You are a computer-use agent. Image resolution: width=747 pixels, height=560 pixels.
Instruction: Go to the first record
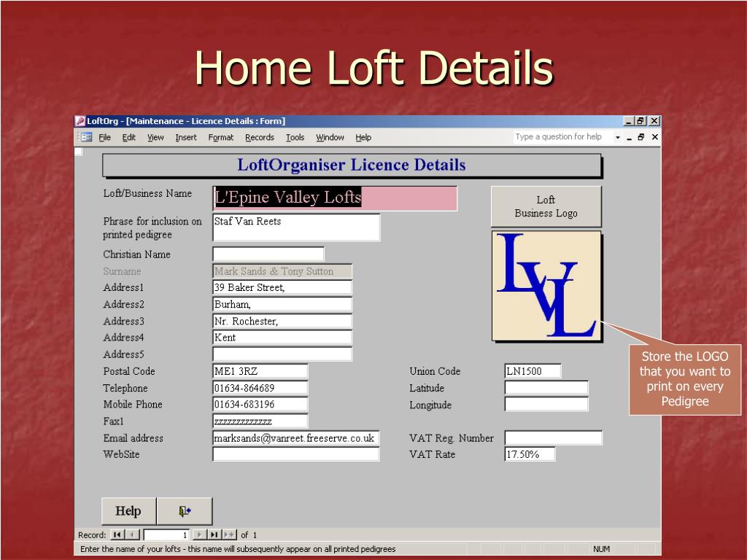coord(117,534)
